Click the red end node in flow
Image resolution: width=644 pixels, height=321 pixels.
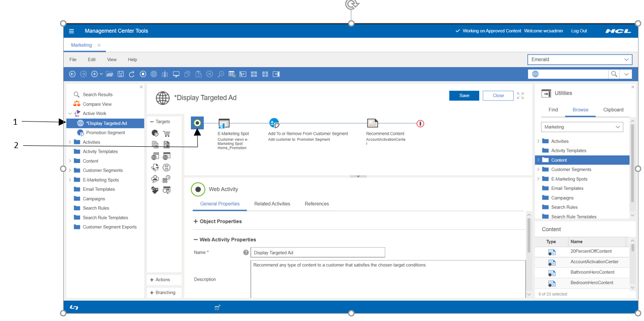point(420,123)
